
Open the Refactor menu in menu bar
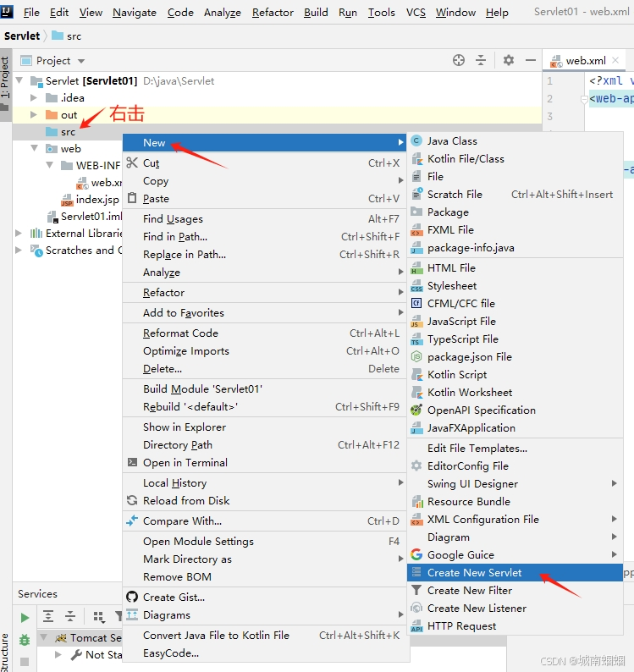pyautogui.click(x=273, y=13)
